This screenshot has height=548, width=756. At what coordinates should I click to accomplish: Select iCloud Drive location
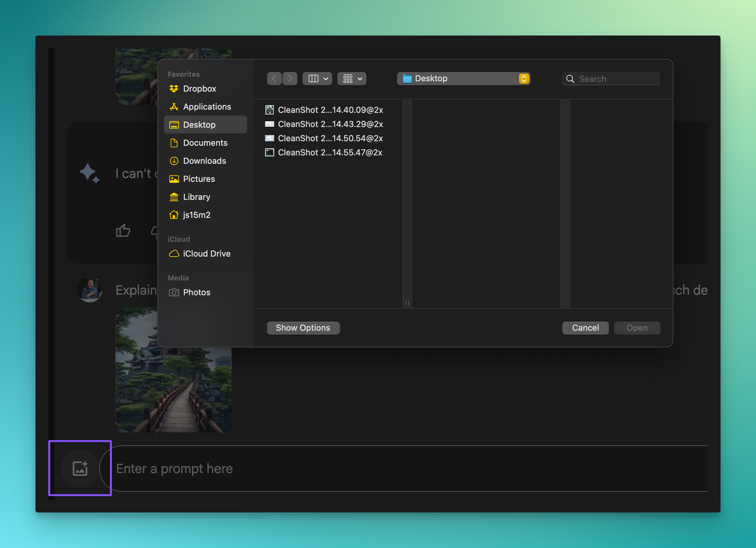click(206, 254)
